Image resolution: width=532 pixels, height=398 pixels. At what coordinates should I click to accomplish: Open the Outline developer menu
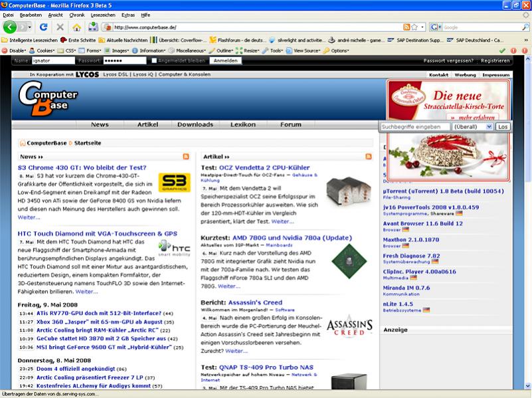[221, 50]
